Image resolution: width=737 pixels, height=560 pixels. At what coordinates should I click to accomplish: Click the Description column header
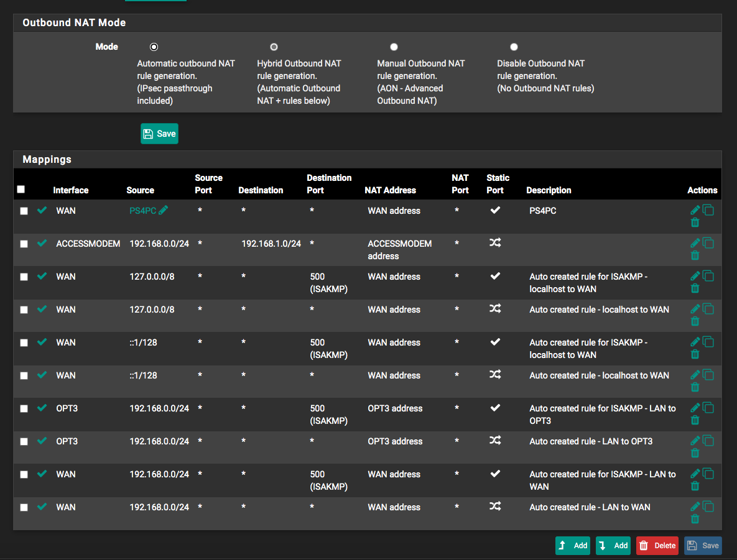(x=549, y=190)
